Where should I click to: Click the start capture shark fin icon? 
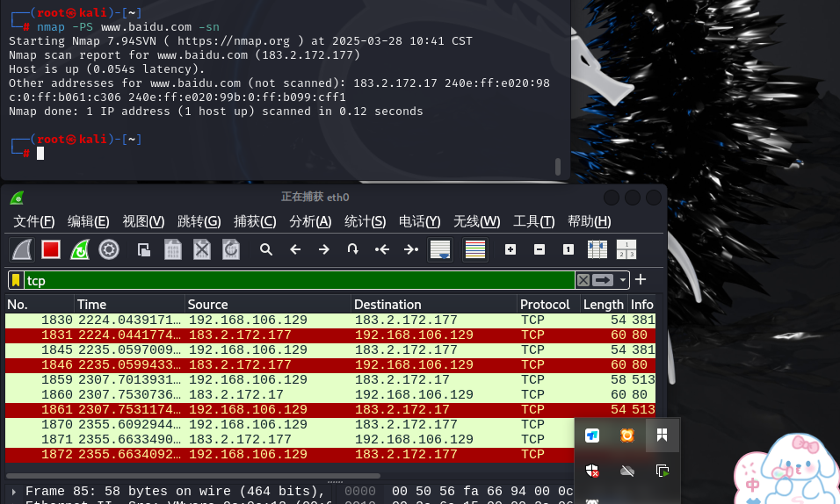pyautogui.click(x=22, y=249)
